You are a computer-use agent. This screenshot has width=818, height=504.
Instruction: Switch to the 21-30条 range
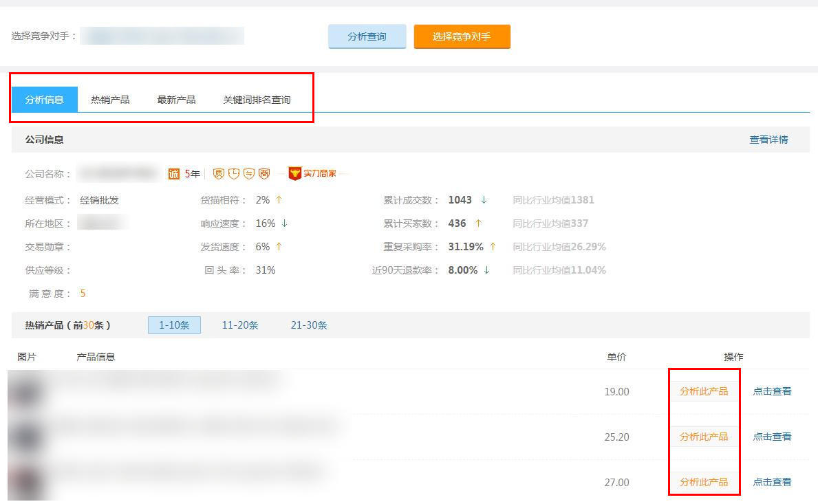(308, 325)
